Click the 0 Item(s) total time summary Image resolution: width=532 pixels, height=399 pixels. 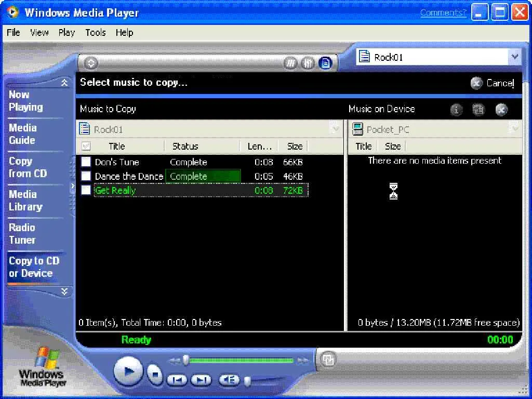tap(150, 322)
